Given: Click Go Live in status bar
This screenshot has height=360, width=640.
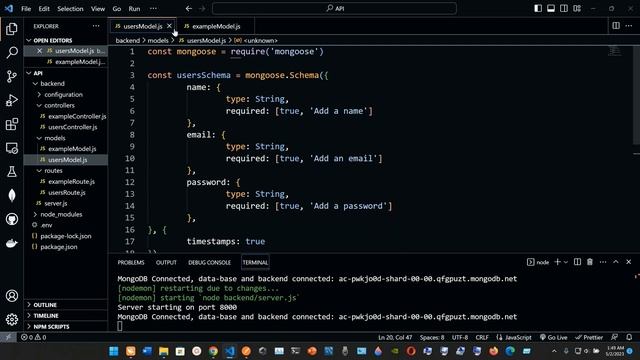Looking at the screenshot, I should [553, 337].
